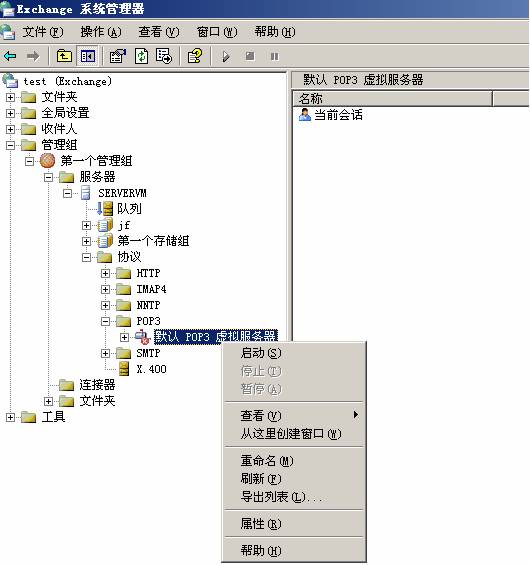Toggle the console tree pane icon

(88, 56)
